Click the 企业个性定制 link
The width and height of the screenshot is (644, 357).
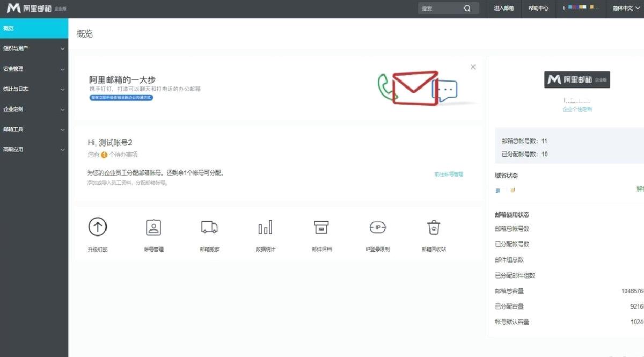pyautogui.click(x=577, y=109)
